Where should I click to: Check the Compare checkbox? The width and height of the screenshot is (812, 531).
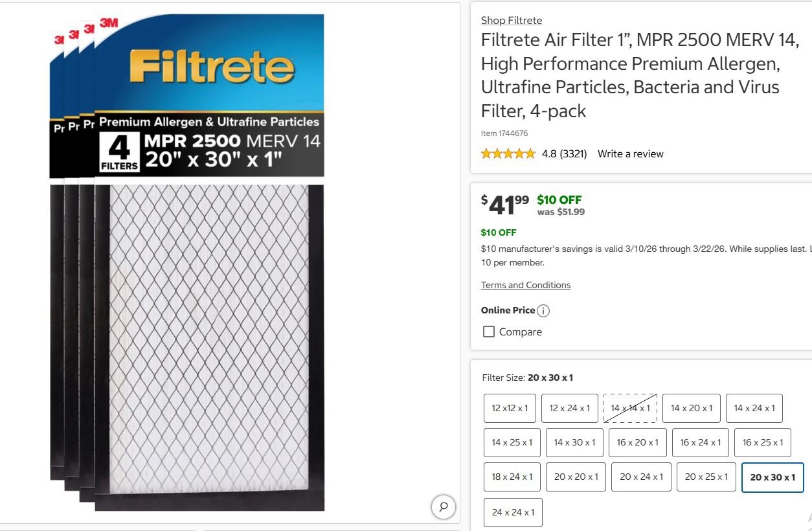tap(489, 332)
